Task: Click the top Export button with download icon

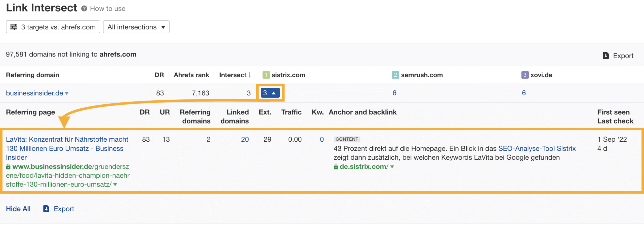Action: [618, 55]
